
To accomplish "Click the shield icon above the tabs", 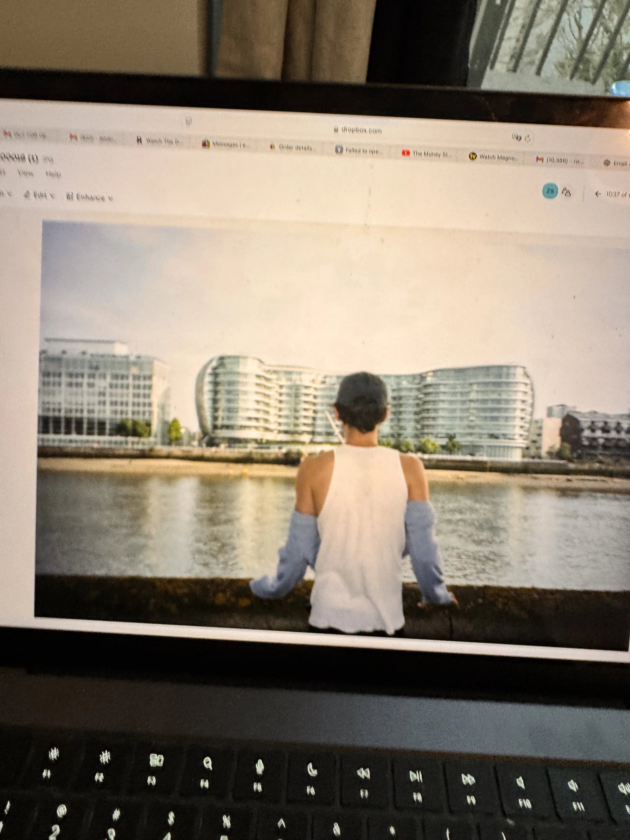I will tap(188, 121).
